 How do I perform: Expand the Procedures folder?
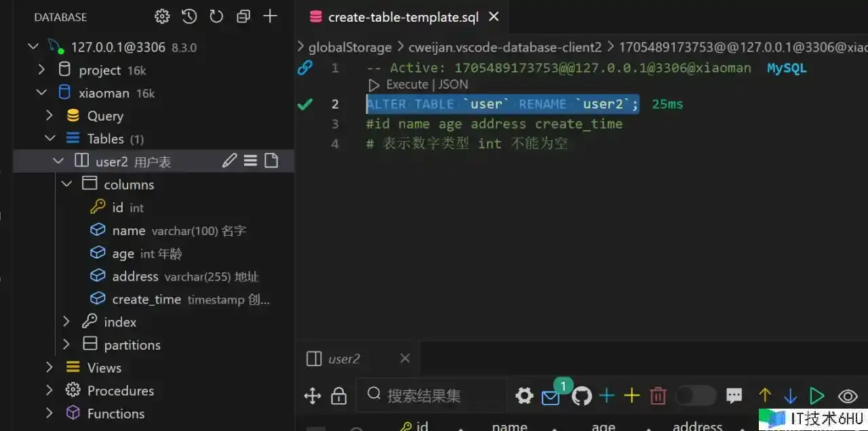50,390
